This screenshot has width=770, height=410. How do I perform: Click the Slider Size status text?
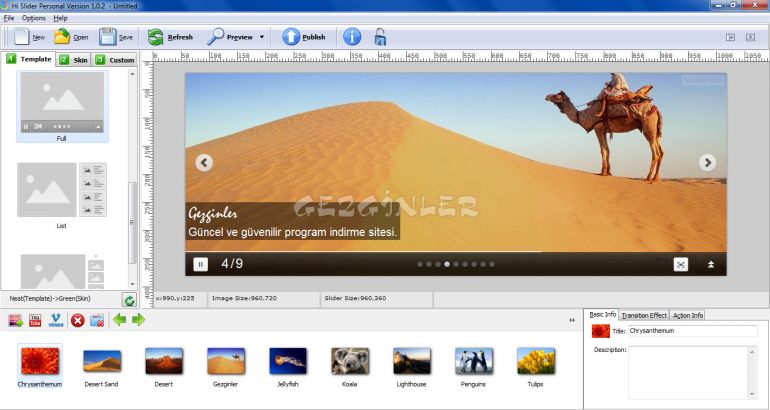pos(355,298)
